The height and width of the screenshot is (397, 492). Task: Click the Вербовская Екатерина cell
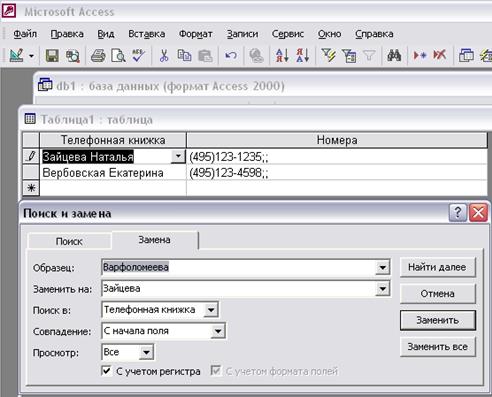click(113, 173)
